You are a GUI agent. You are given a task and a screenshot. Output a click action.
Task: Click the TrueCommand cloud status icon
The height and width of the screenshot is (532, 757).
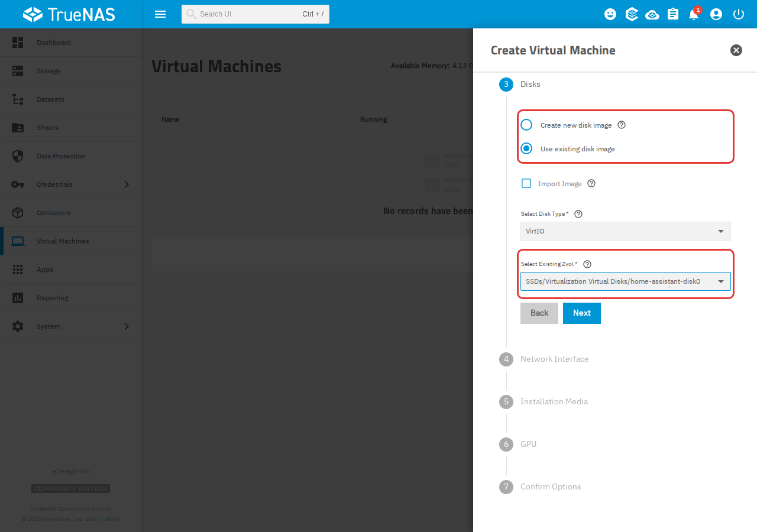[x=652, y=14]
